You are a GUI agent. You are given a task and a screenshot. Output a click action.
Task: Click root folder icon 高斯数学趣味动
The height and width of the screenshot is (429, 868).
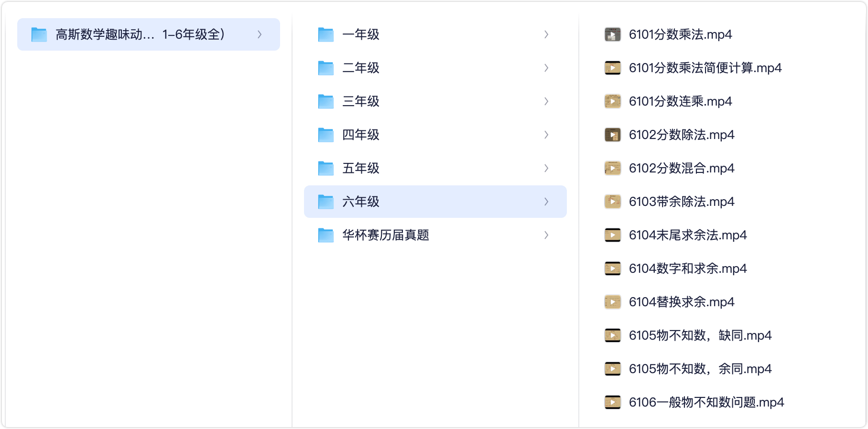pyautogui.click(x=39, y=34)
